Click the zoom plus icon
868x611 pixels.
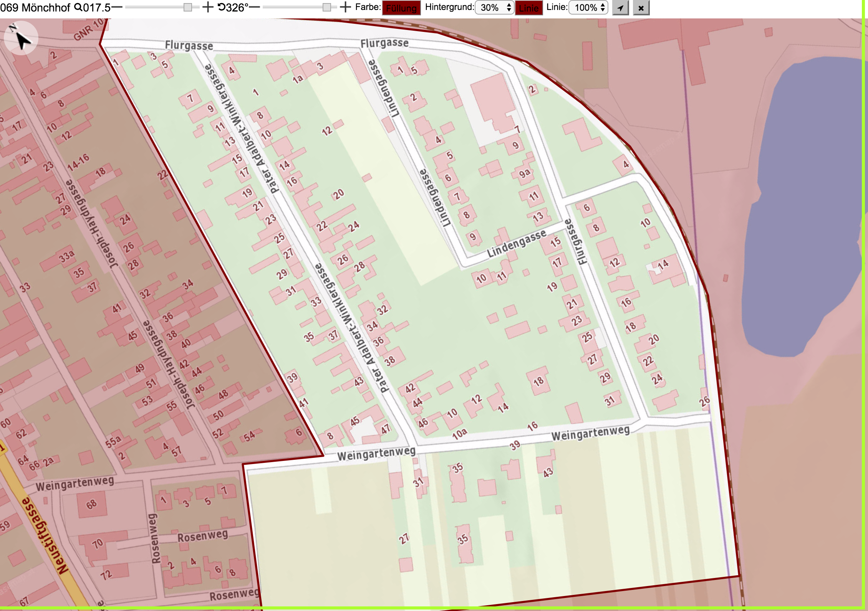pyautogui.click(x=207, y=7)
